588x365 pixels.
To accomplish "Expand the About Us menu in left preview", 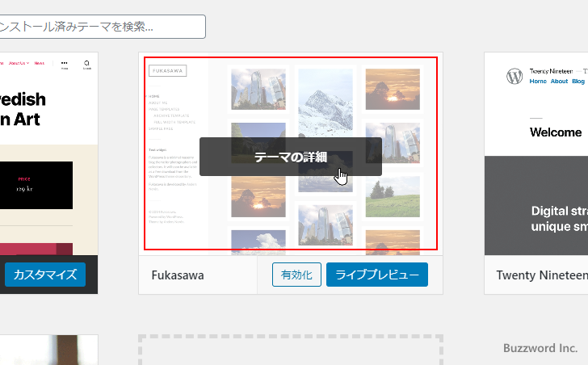I will (x=18, y=62).
